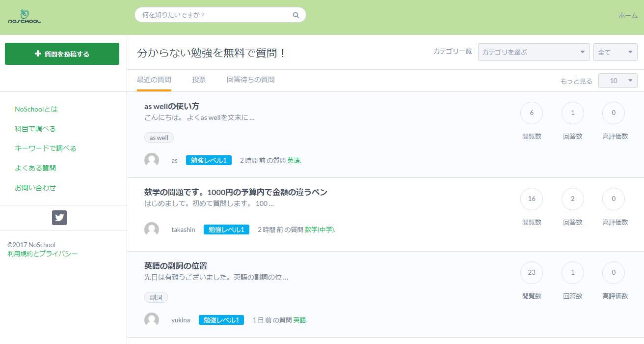Click the 副詞 tag
This screenshot has height=344, width=644.
[x=156, y=297]
